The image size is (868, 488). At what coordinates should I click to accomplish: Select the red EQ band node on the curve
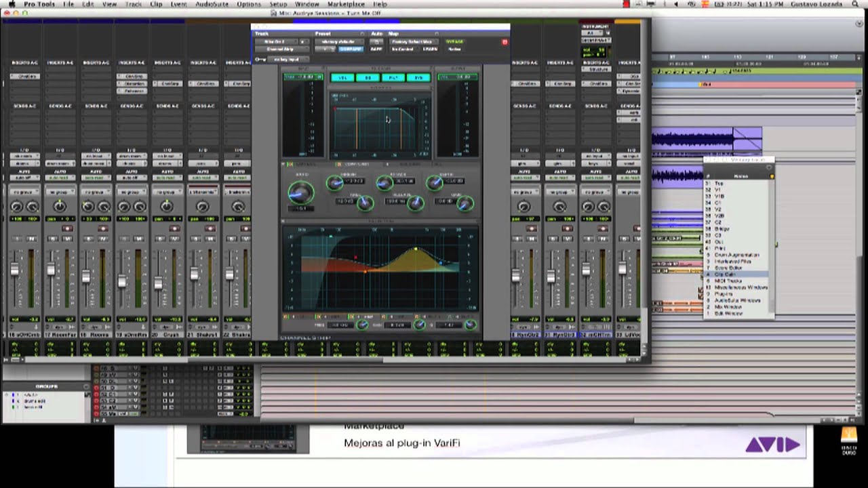click(x=355, y=258)
